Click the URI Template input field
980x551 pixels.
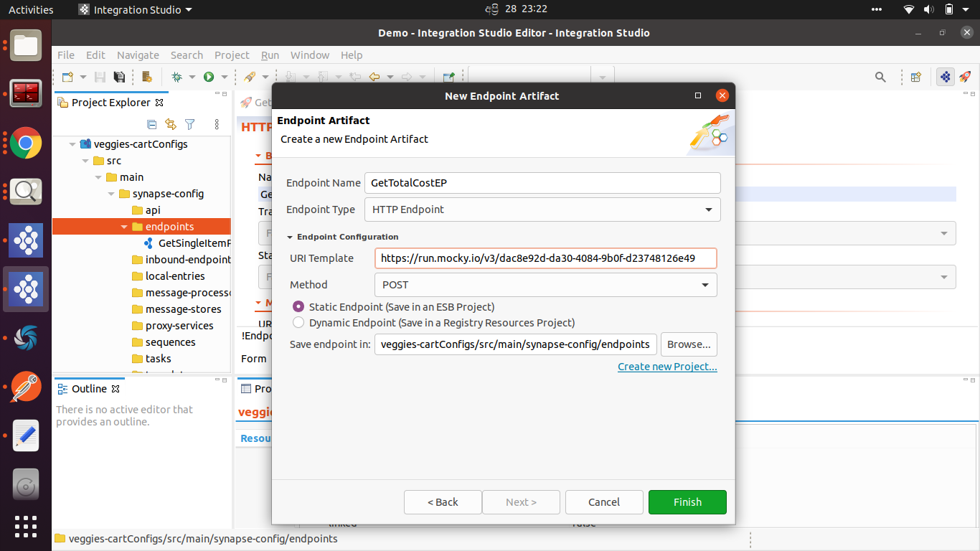click(x=546, y=258)
